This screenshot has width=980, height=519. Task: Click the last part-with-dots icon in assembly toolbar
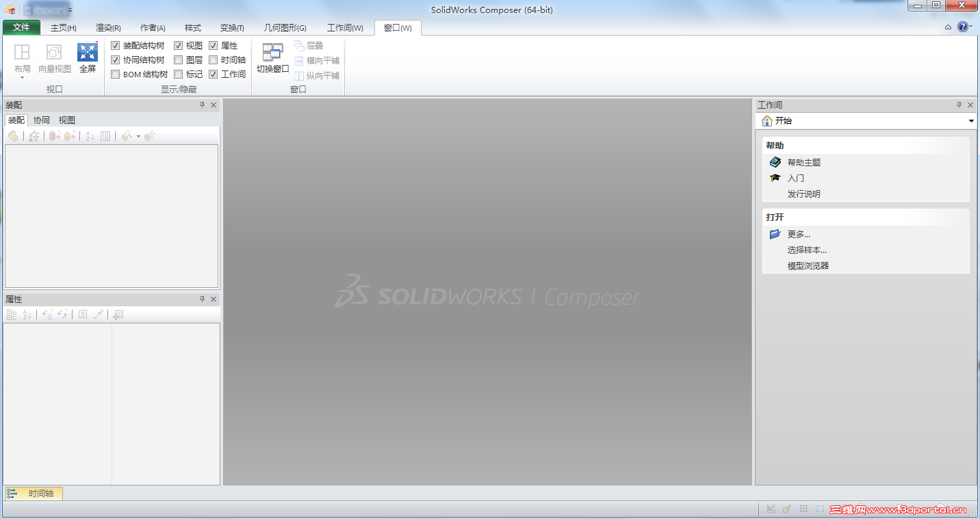coord(150,136)
